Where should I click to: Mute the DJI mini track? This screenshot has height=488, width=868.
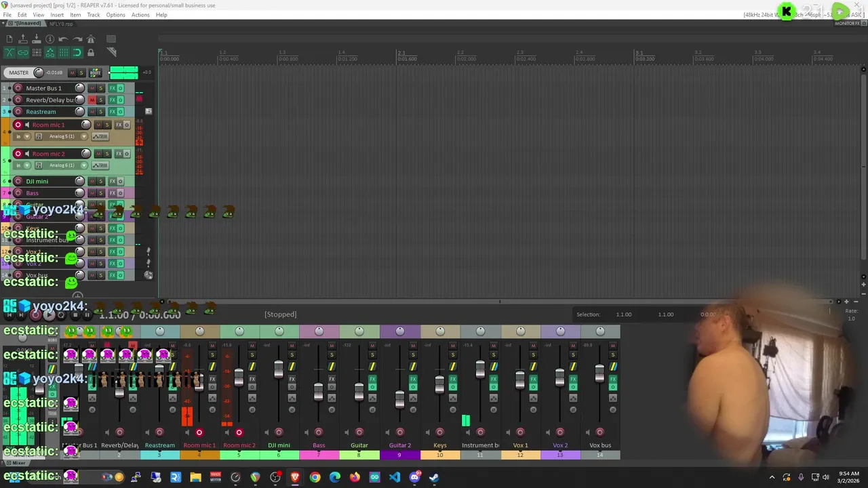pyautogui.click(x=92, y=181)
